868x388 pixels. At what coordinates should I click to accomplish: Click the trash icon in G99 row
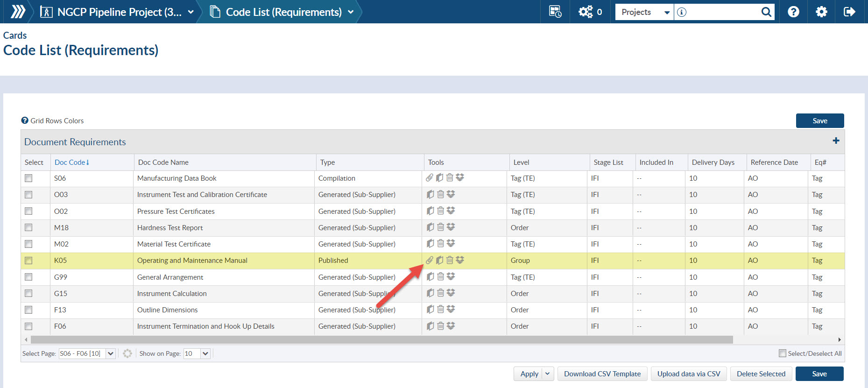point(440,276)
